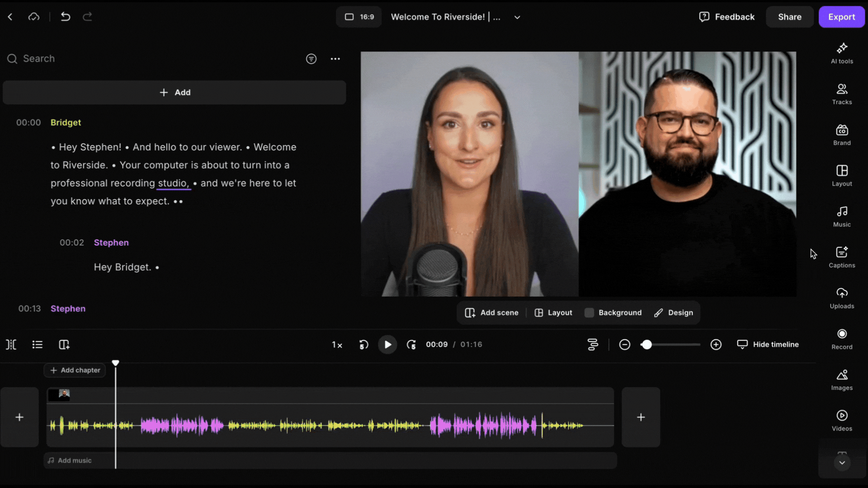Click the timeline zoom slider handle
Image resolution: width=868 pixels, height=488 pixels.
click(647, 345)
